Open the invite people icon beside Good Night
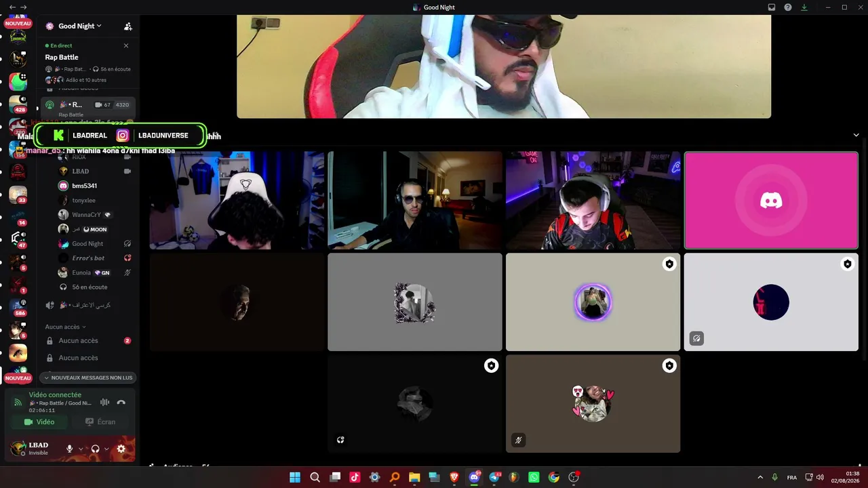 128,26
